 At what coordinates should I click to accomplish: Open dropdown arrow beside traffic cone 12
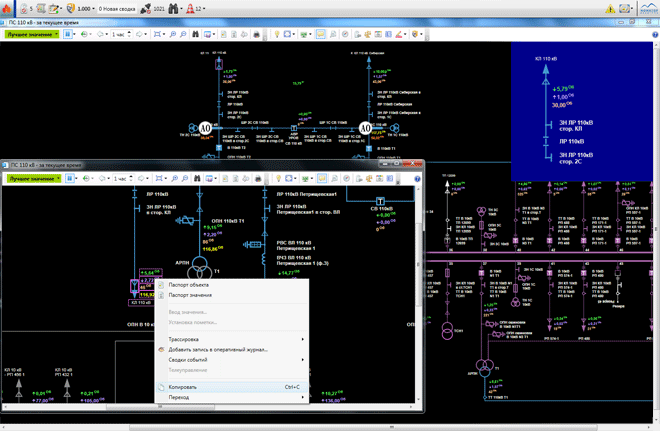point(205,8)
